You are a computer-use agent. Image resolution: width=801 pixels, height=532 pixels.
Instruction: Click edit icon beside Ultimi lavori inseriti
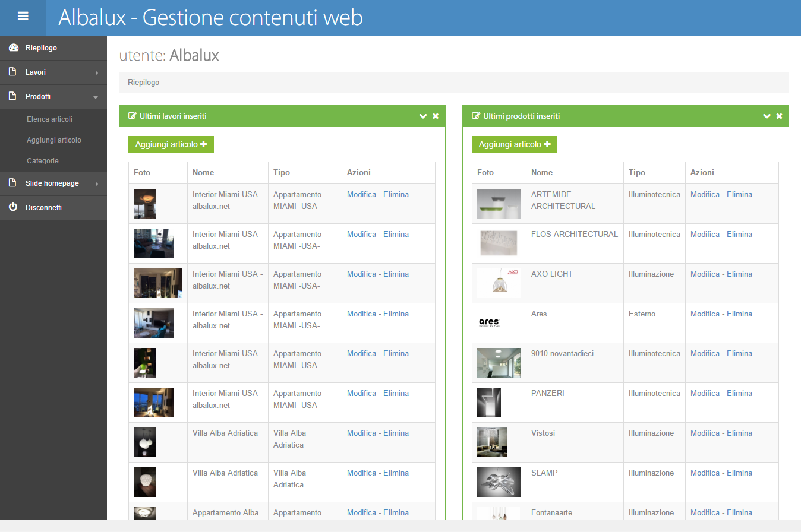point(133,116)
